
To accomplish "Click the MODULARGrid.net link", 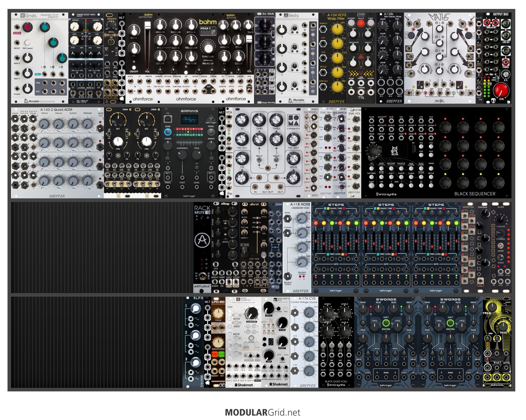I will tap(263, 412).
